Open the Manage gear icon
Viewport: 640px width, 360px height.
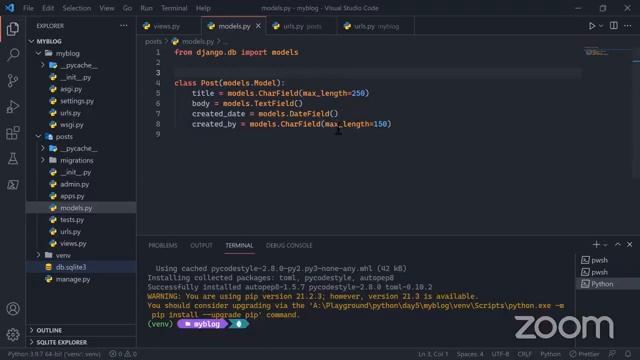[13, 335]
